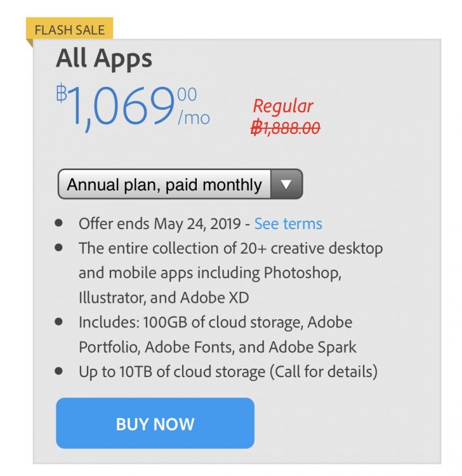This screenshot has width=462, height=476.
Task: Click the struck-through ฿1,888.00 price
Action: click(x=285, y=128)
